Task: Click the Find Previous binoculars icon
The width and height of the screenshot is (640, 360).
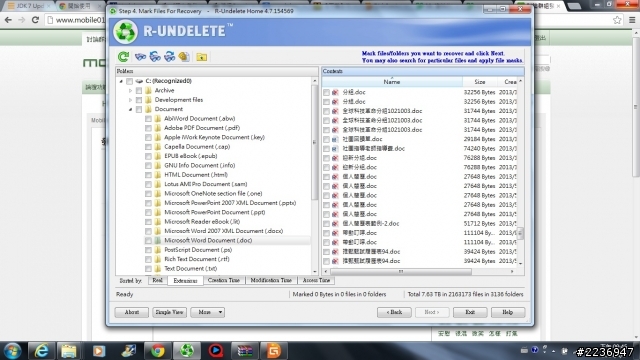Action: pyautogui.click(x=155, y=57)
